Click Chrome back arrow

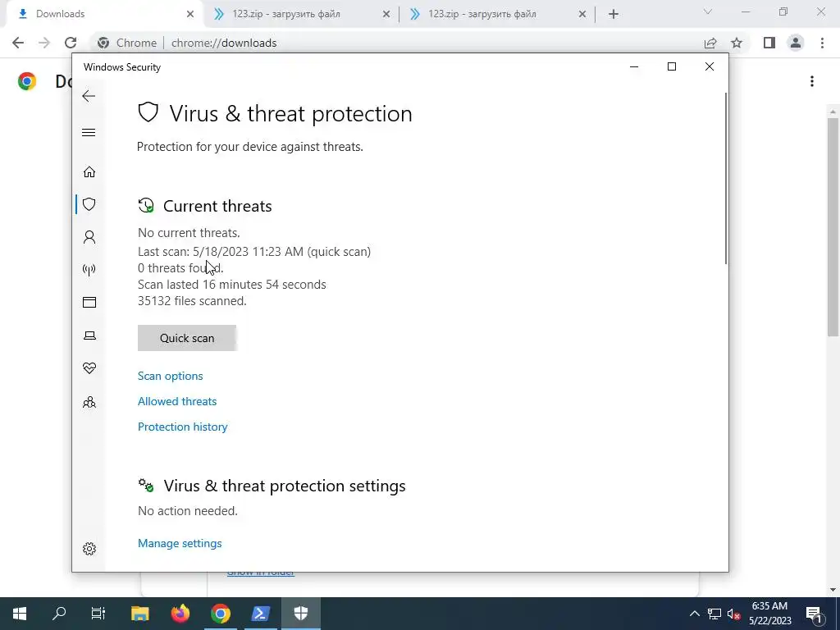pos(18,43)
